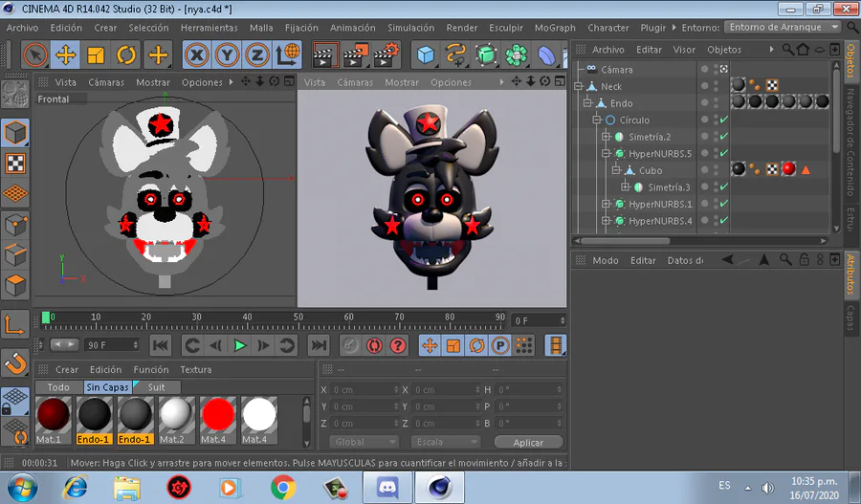Select Points mode in left toolbar
861x504 pixels.
coord(15,225)
